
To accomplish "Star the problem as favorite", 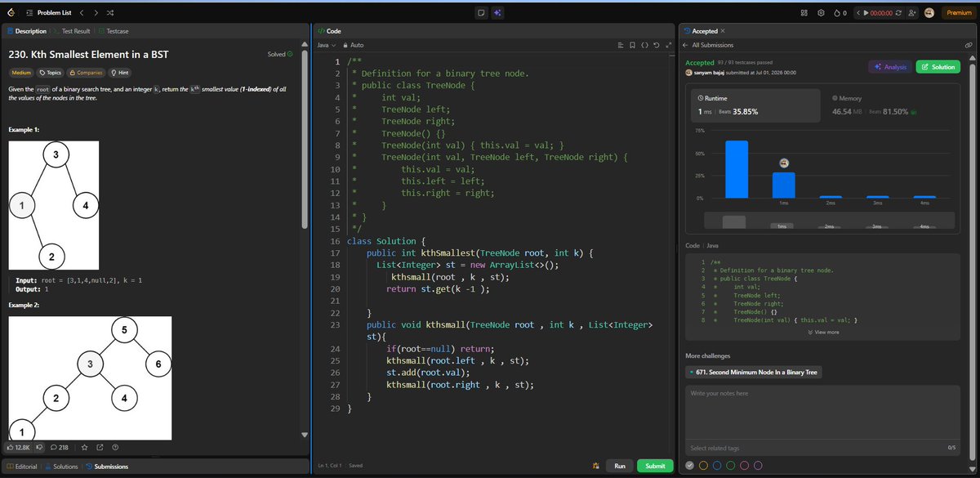I will (84, 447).
